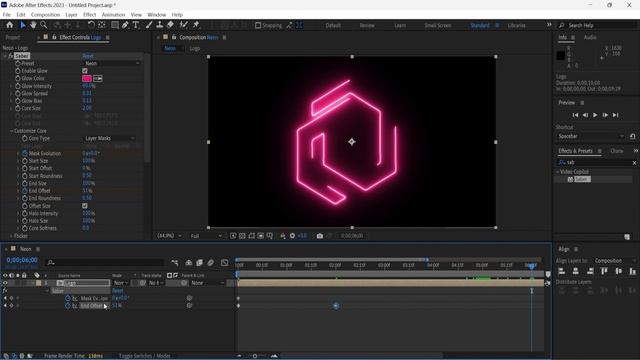Select the Pen tool
This screenshot has width=640, height=360.
tap(125, 25)
